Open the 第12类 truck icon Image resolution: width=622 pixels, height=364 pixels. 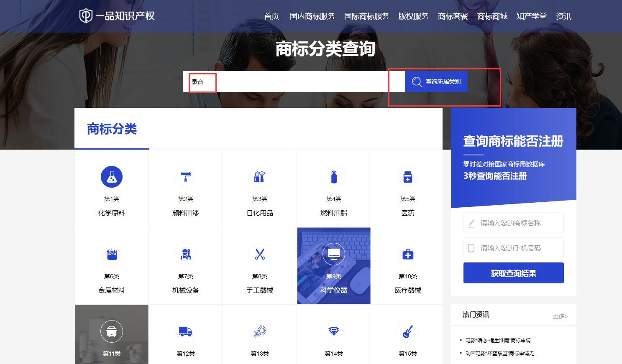coord(186,331)
